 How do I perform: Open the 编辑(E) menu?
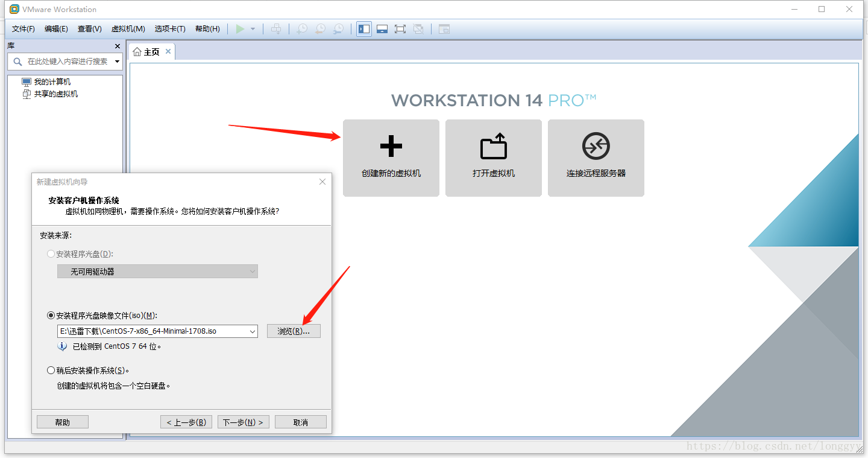click(x=56, y=29)
